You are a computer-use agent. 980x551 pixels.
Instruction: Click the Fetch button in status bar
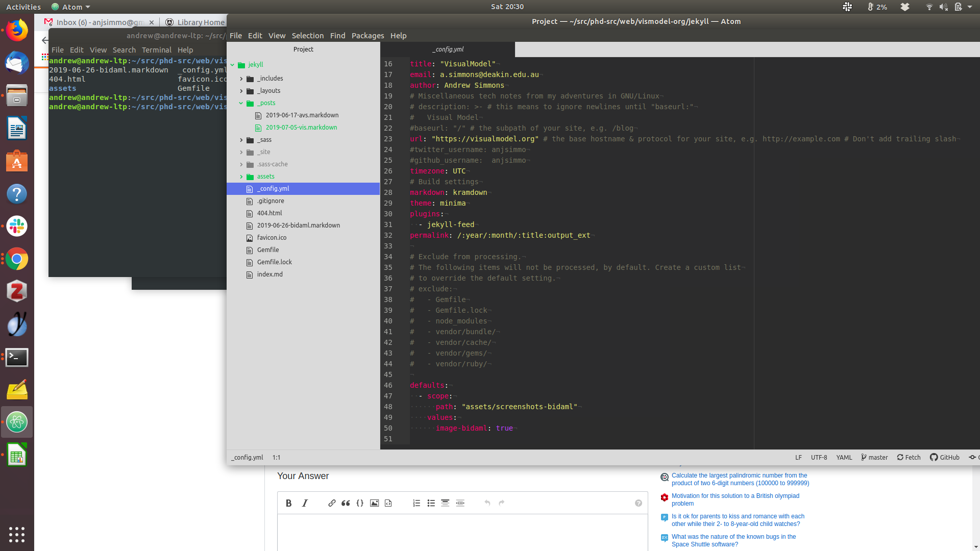(909, 457)
